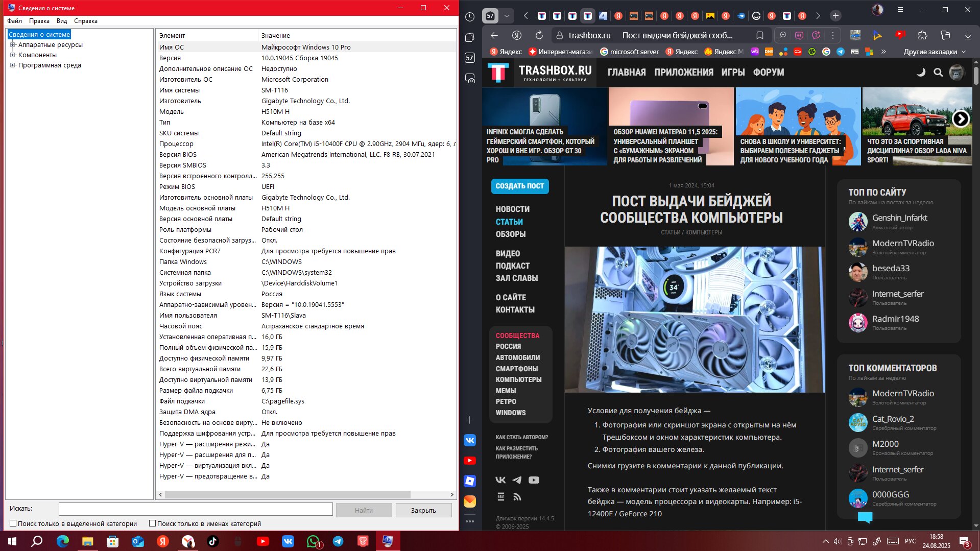Screen dimensions: 980x551
Task: Open the Вид menu
Action: 62,21
